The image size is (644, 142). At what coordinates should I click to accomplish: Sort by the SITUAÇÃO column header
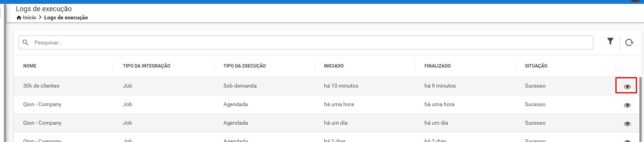coord(536,66)
